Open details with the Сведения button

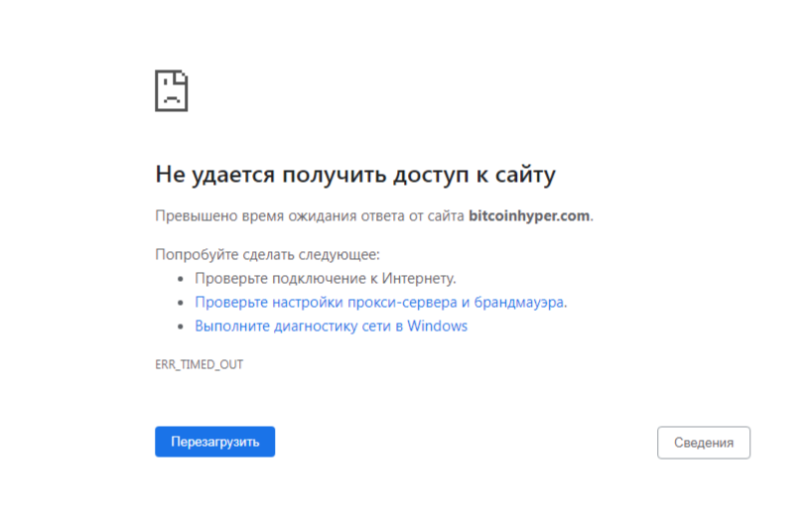[703, 443]
